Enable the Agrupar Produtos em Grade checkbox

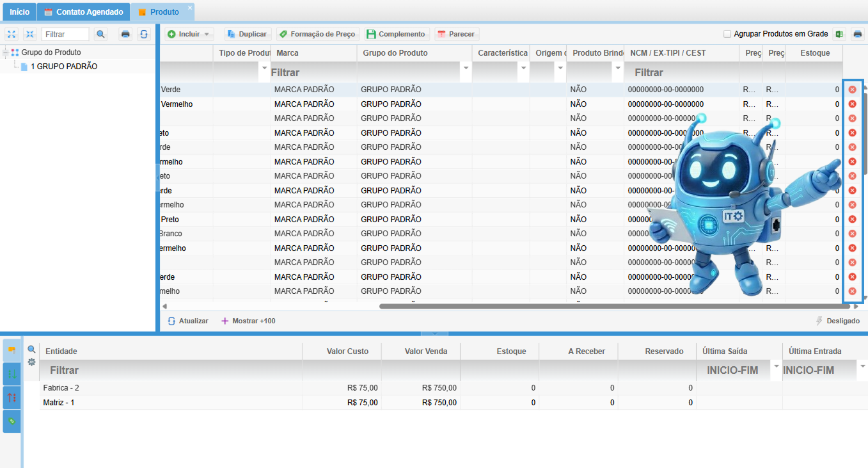click(x=727, y=34)
